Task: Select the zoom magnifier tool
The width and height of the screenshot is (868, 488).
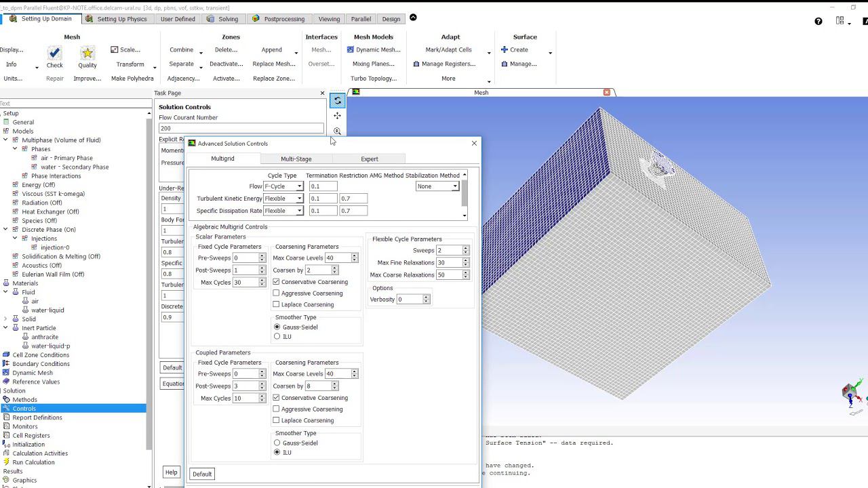Action: coord(337,131)
